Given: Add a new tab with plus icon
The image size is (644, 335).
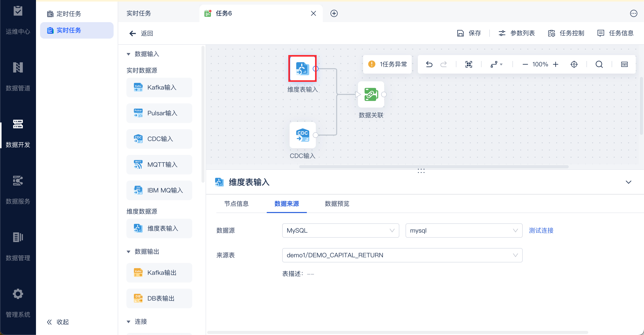Looking at the screenshot, I should tap(334, 13).
